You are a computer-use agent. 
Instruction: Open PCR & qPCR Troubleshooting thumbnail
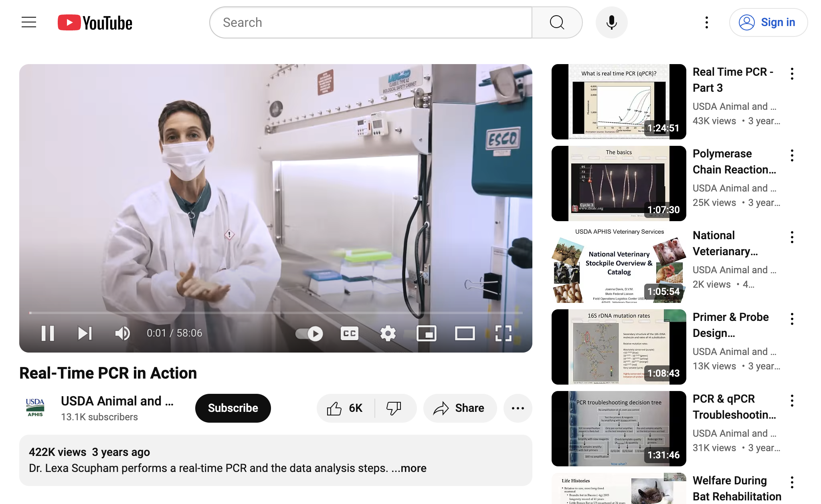(x=619, y=429)
